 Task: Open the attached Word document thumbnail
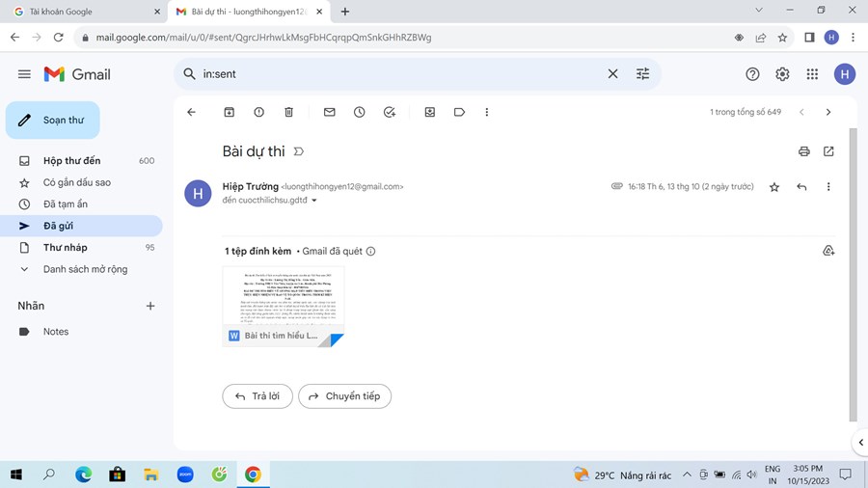(283, 306)
